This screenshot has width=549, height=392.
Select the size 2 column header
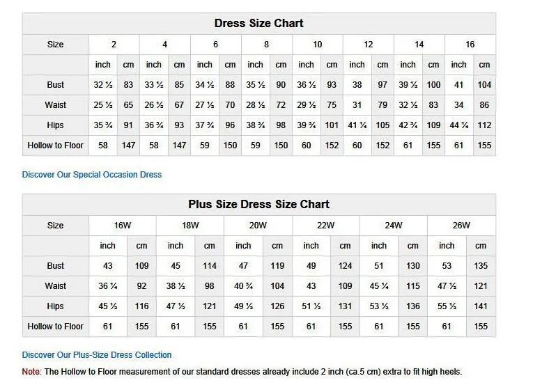(x=114, y=45)
